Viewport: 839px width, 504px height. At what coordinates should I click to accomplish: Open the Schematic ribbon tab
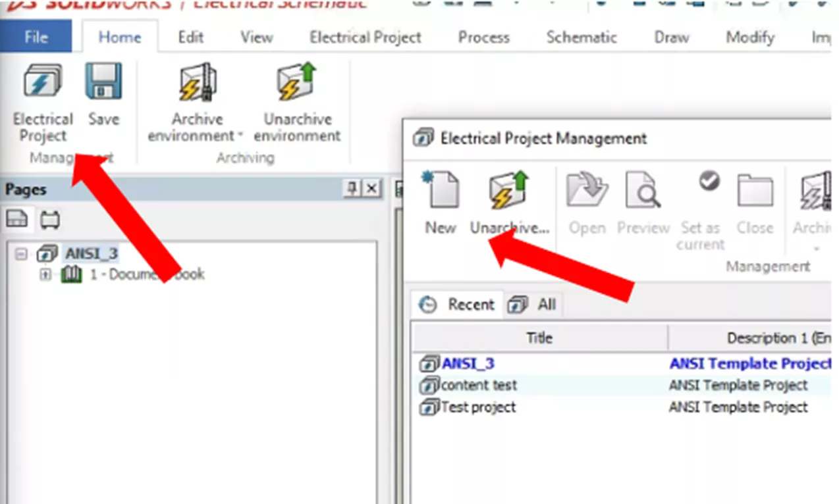[x=581, y=38]
